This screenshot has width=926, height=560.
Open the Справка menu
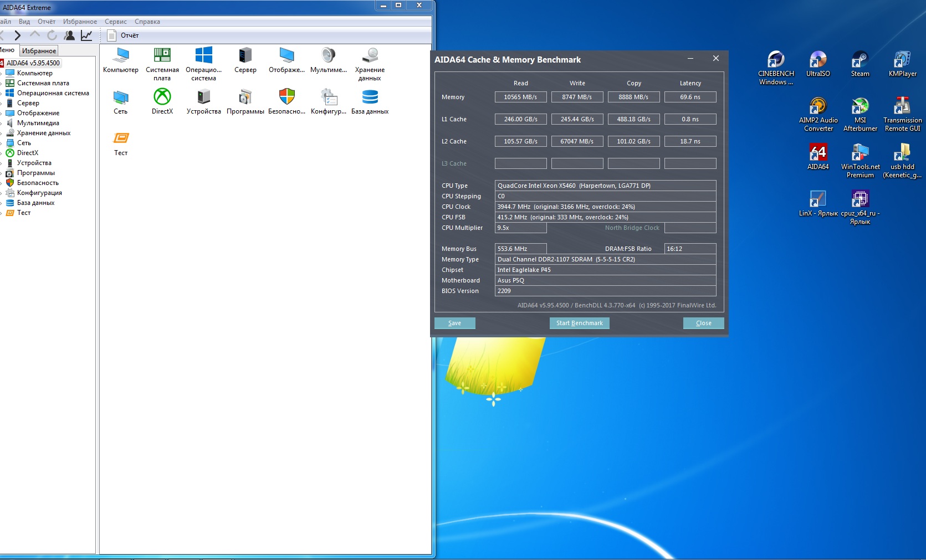(147, 22)
